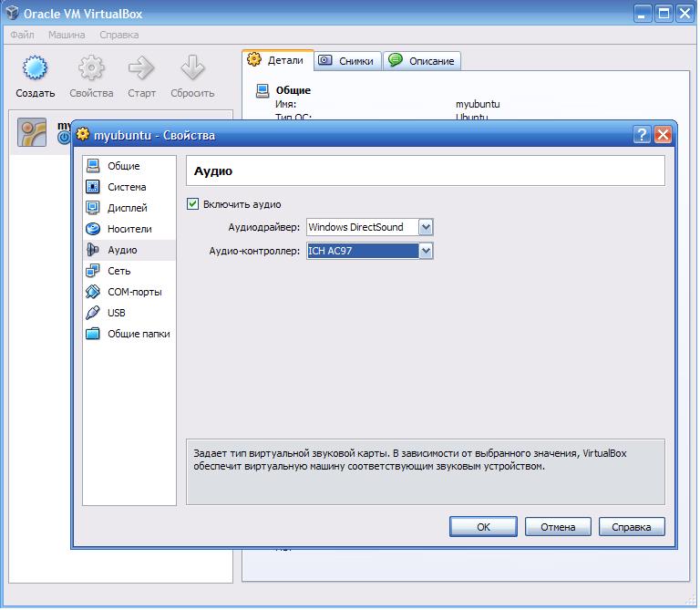Open the Система settings category icon
Screen dimensions: 700x610
93,187
